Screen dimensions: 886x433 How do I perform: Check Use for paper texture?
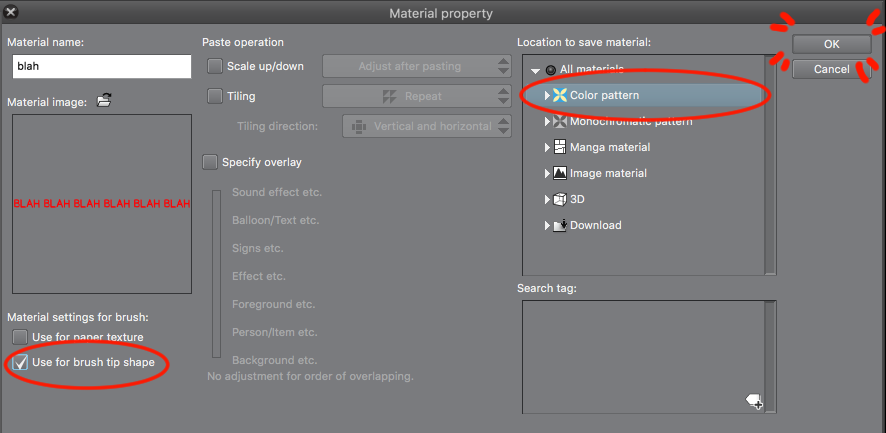tap(20, 337)
